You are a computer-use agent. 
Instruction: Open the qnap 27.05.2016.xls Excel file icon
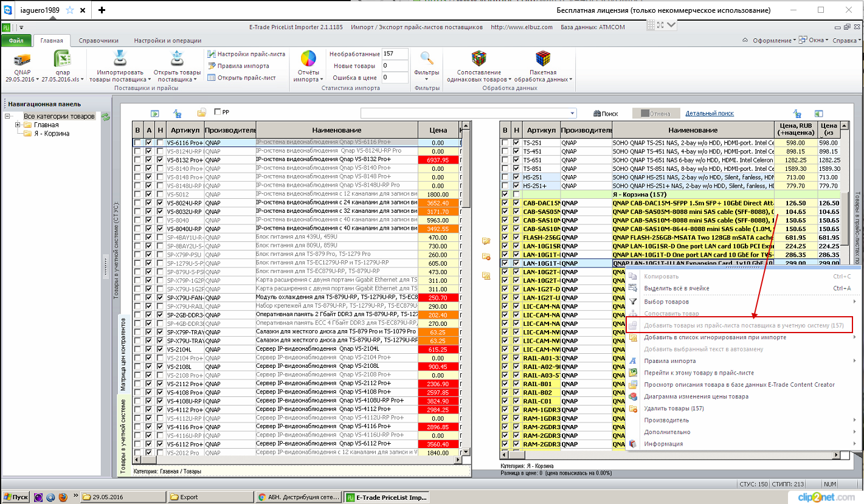[x=63, y=59]
